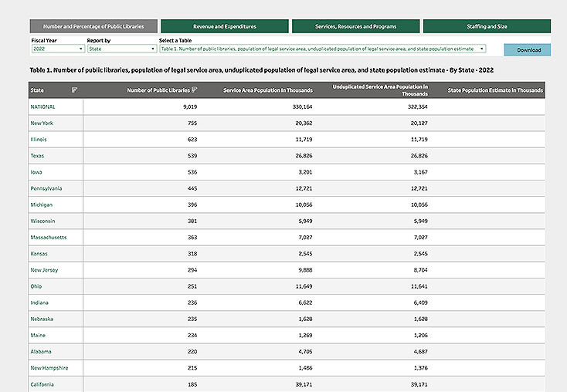Select Number and Percentage of Public Libraries tab
Viewport: 567px width, 392px height.
tap(93, 26)
